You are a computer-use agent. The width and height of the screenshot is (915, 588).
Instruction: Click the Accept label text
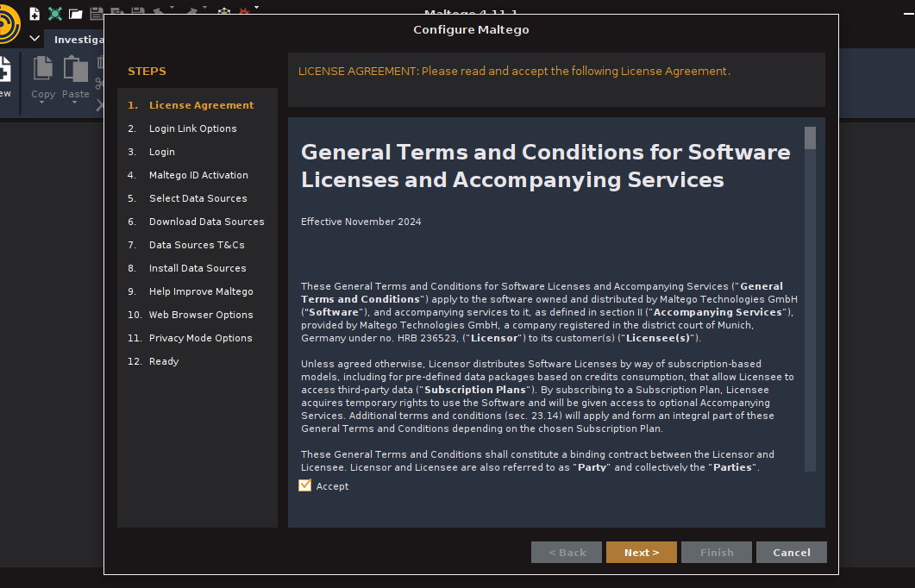pyautogui.click(x=332, y=486)
